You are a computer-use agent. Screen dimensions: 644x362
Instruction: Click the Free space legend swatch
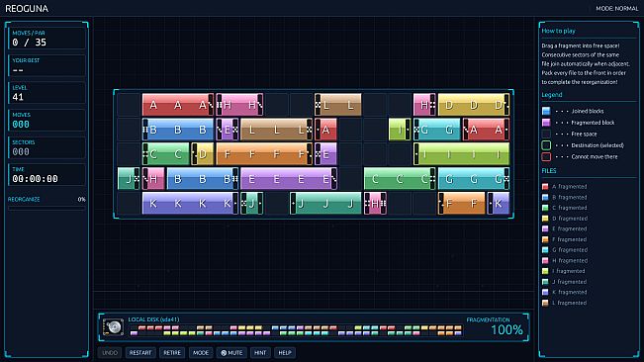click(x=546, y=134)
